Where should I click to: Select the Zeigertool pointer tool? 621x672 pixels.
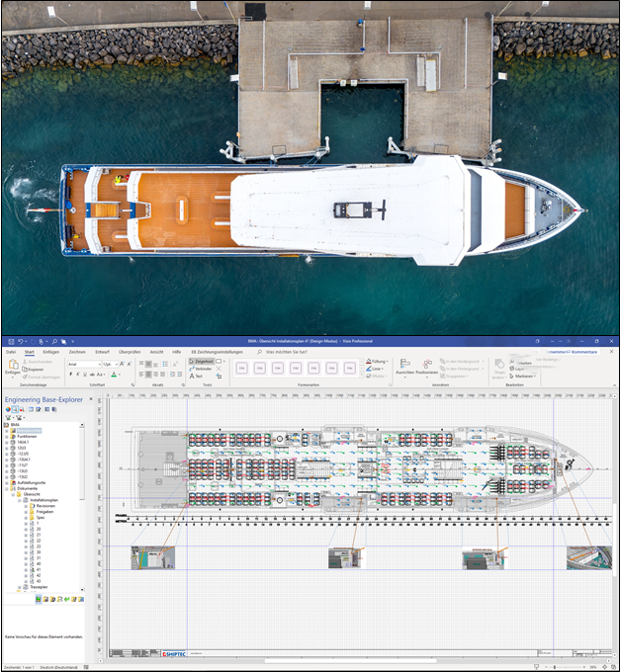(201, 362)
